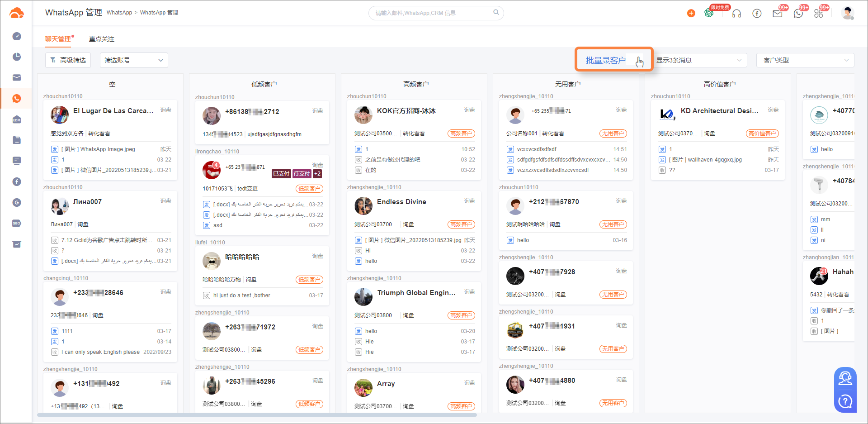Open the Endless Divine contact
868x424 pixels.
[414, 232]
